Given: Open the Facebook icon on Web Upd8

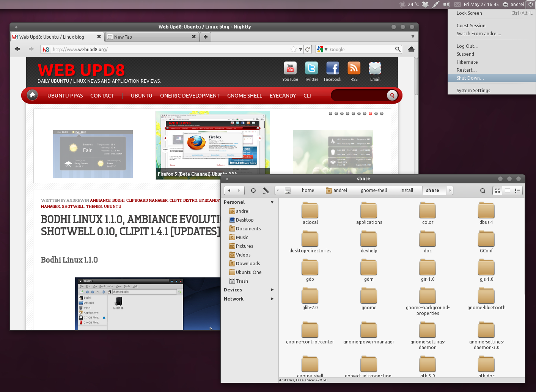Looking at the screenshot, I should click(x=333, y=69).
